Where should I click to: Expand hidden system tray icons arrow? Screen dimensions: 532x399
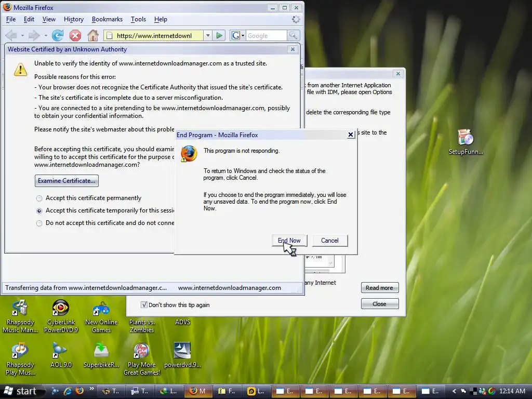[x=454, y=391]
